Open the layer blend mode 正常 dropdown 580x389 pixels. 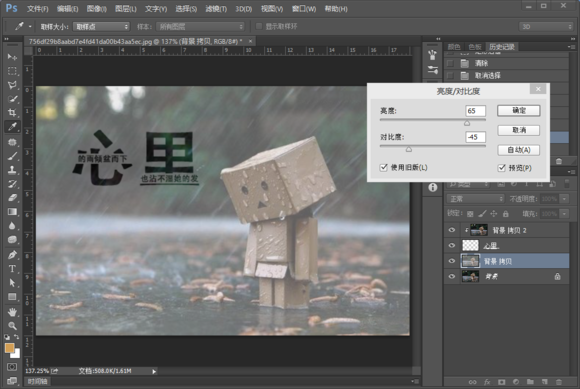[x=476, y=199]
